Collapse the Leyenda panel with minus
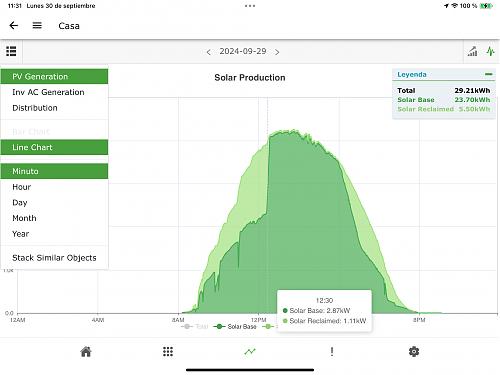Viewport: 500px width, 375px height. tap(488, 74)
